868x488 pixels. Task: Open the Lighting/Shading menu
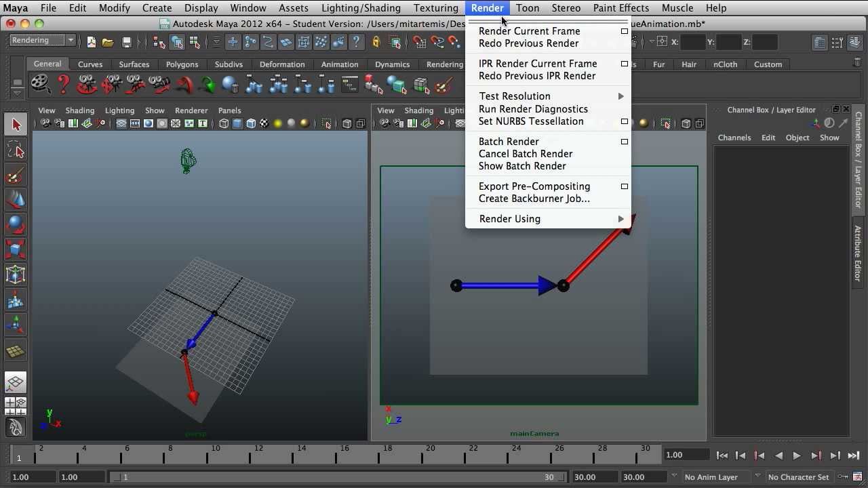pyautogui.click(x=361, y=8)
